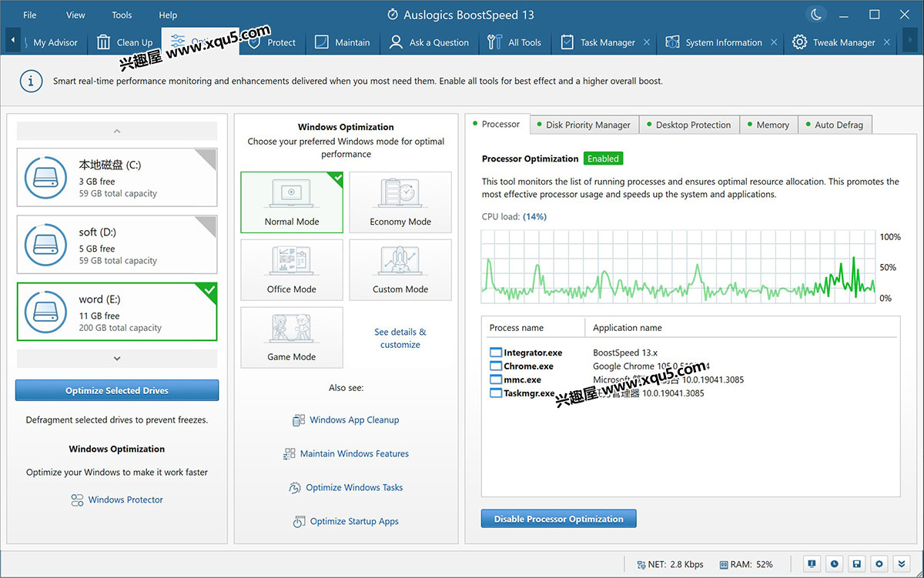The height and width of the screenshot is (578, 924).
Task: Open the Tools menu
Action: pos(122,15)
